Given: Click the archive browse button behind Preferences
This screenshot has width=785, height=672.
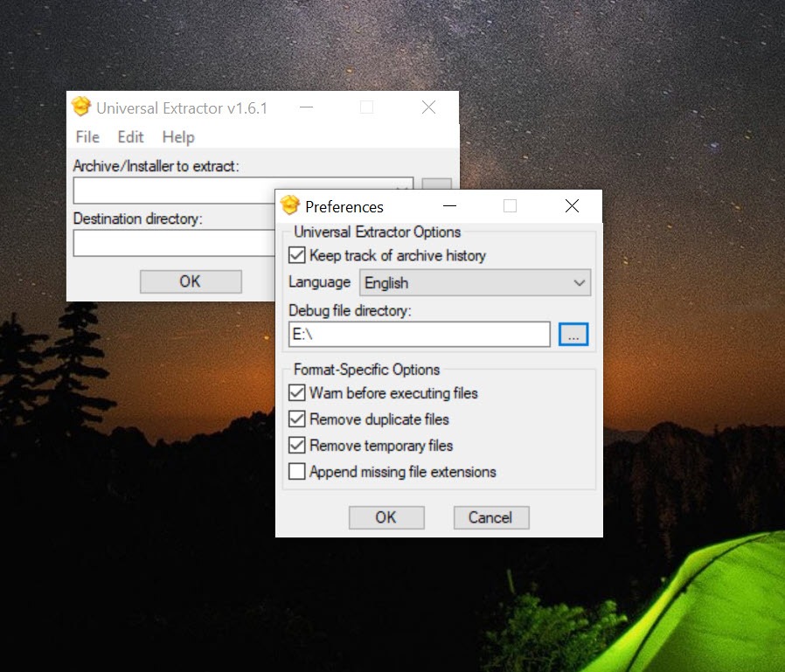Looking at the screenshot, I should 436,184.
